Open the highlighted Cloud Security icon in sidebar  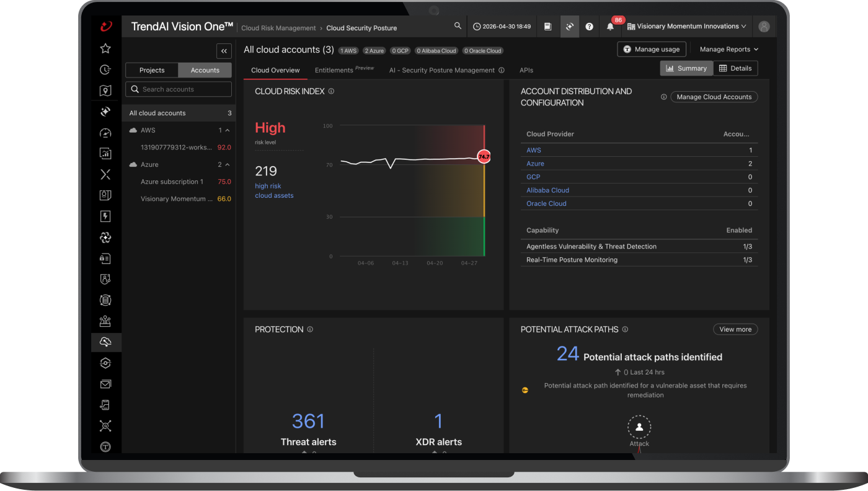pos(105,342)
